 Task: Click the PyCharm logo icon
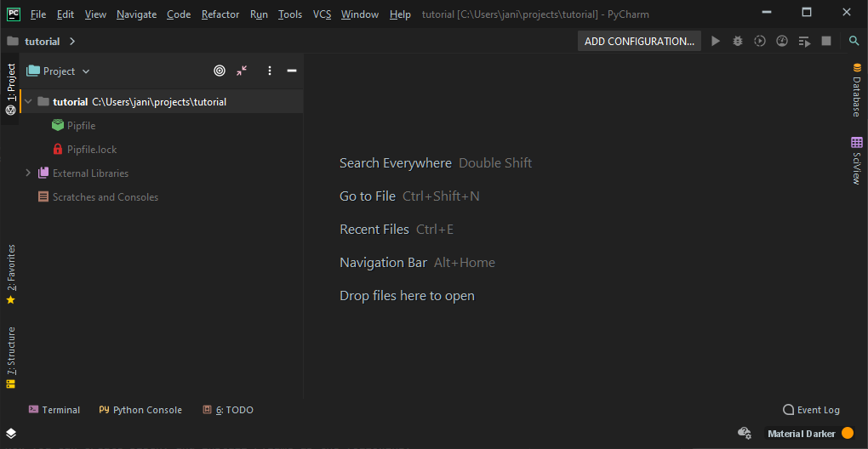(14, 14)
